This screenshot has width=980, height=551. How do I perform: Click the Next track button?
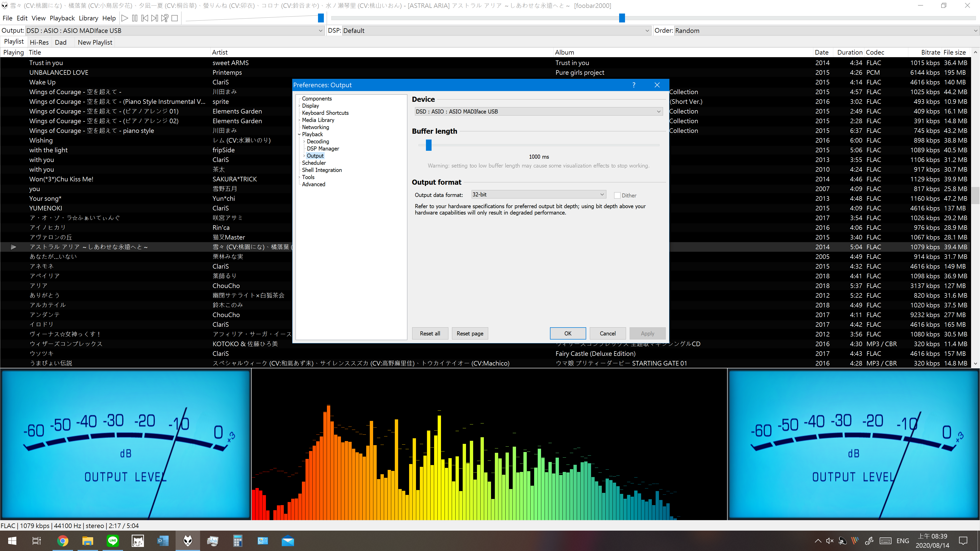click(x=154, y=18)
